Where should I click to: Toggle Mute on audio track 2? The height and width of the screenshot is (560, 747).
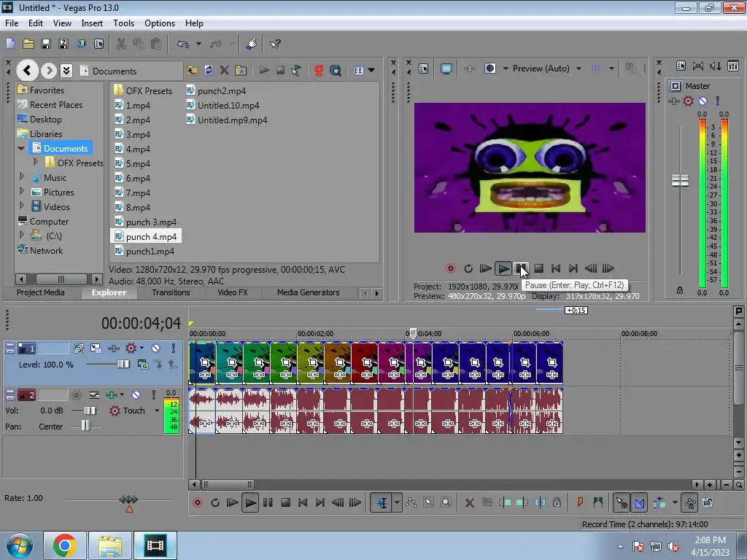coord(136,394)
